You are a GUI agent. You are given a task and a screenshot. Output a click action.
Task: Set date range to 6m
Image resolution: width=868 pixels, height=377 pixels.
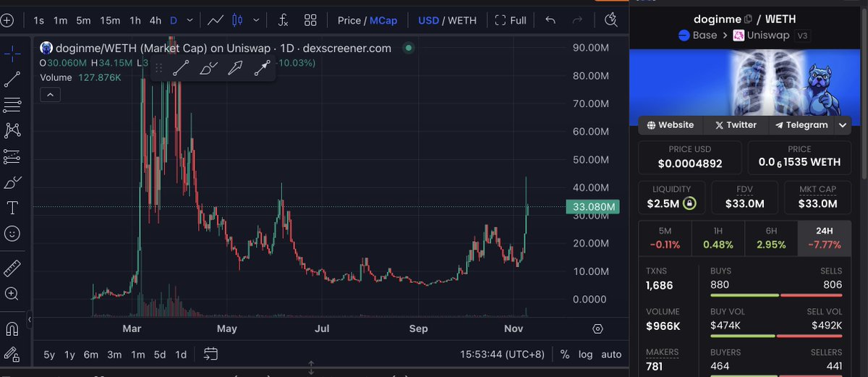click(91, 355)
